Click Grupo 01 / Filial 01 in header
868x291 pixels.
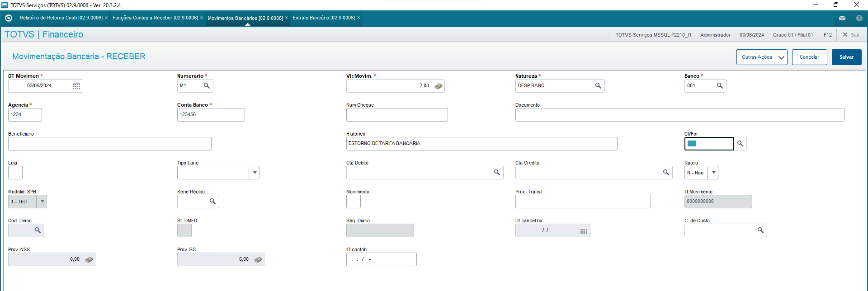(793, 35)
